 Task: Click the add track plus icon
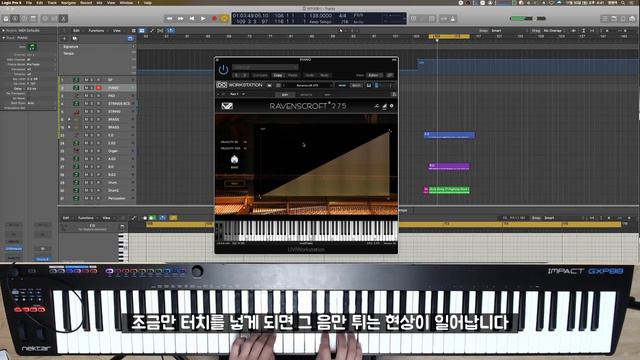(x=64, y=39)
